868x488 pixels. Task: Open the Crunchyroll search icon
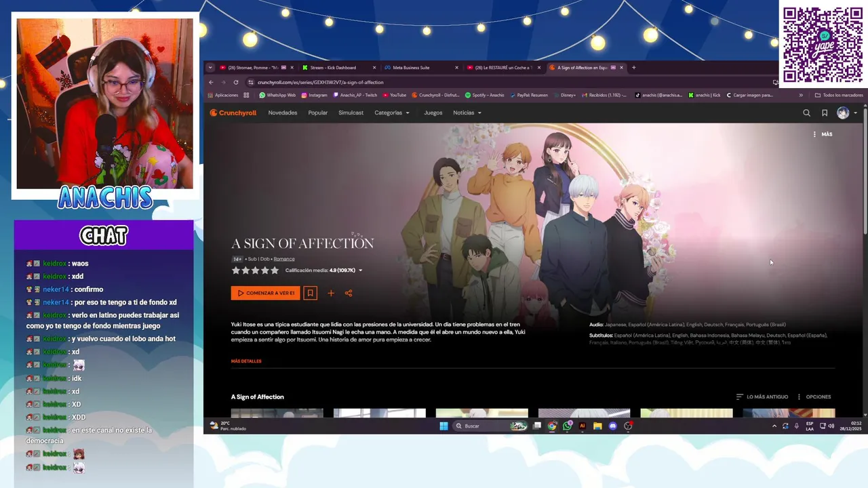click(x=806, y=113)
